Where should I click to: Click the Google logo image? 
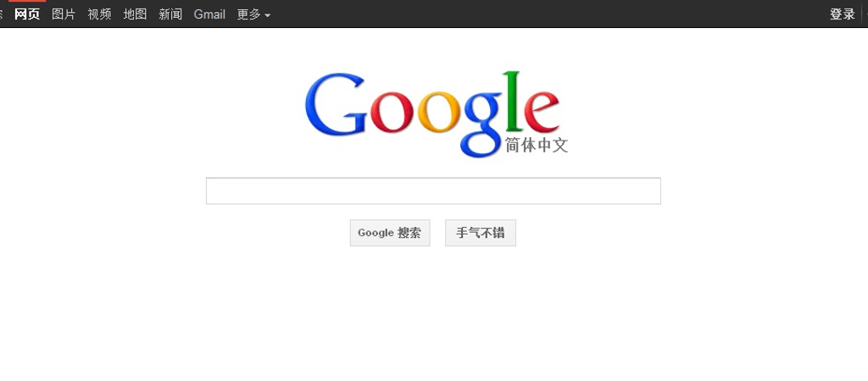(x=437, y=114)
